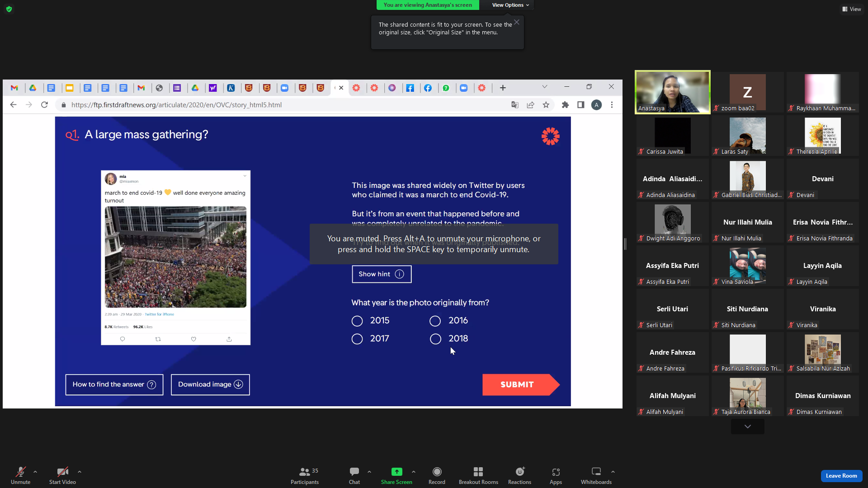Click the heart like icon under the tweet
The image size is (868, 488).
point(193,339)
